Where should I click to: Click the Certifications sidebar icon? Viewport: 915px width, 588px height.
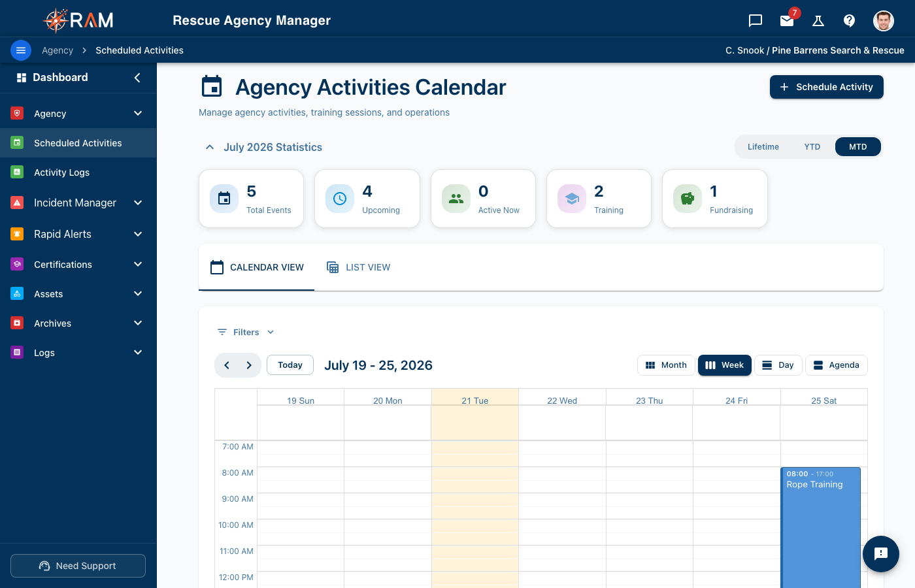coord(18,264)
